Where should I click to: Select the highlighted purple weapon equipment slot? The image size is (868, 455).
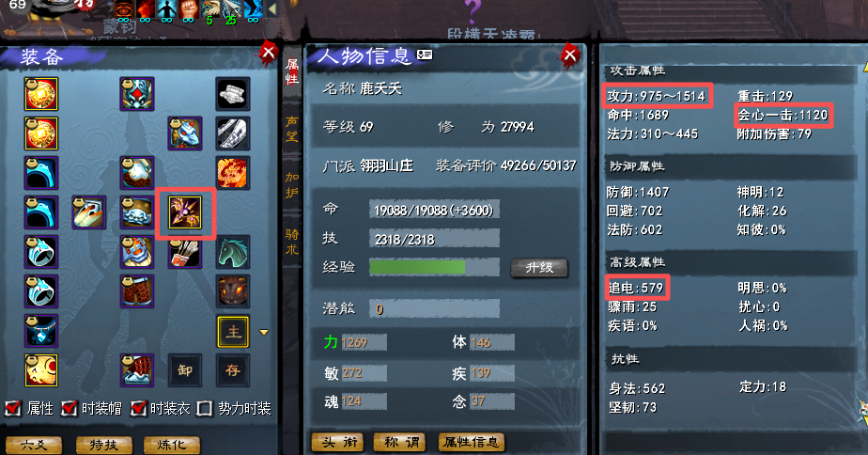pyautogui.click(x=185, y=212)
